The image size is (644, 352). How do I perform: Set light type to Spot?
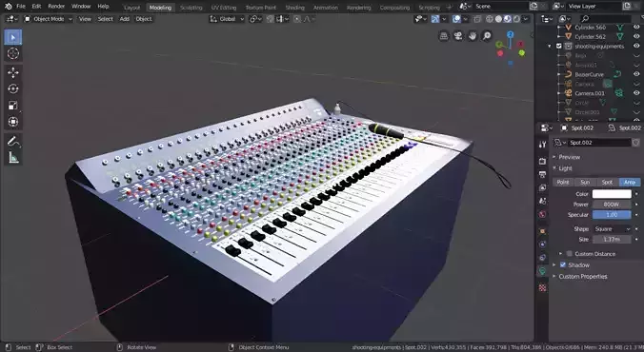607,182
